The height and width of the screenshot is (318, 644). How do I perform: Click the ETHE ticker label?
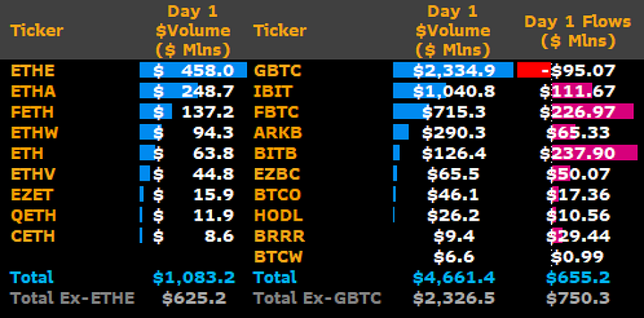(x=33, y=70)
